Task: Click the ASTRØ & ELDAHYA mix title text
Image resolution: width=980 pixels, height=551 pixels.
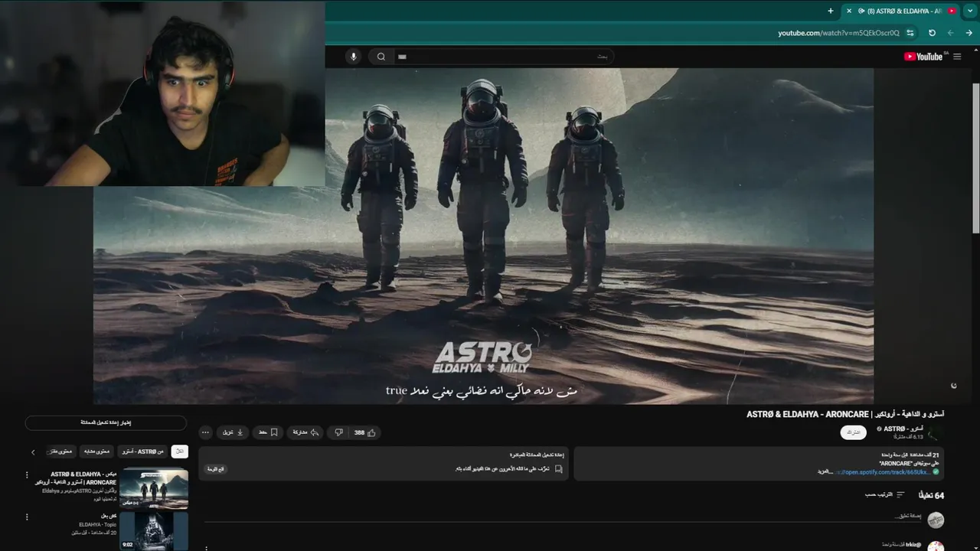Action: coord(76,478)
